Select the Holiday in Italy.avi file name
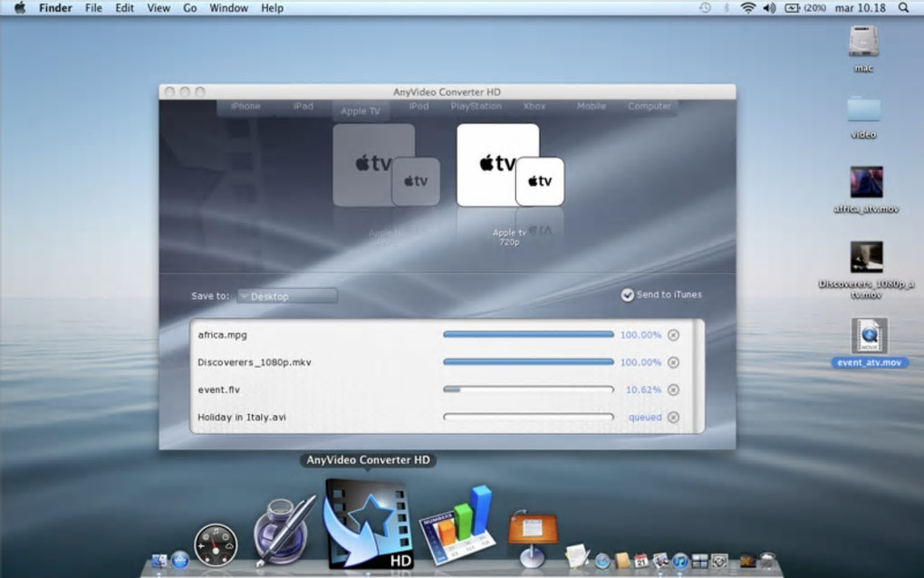This screenshot has height=578, width=924. pyautogui.click(x=242, y=417)
